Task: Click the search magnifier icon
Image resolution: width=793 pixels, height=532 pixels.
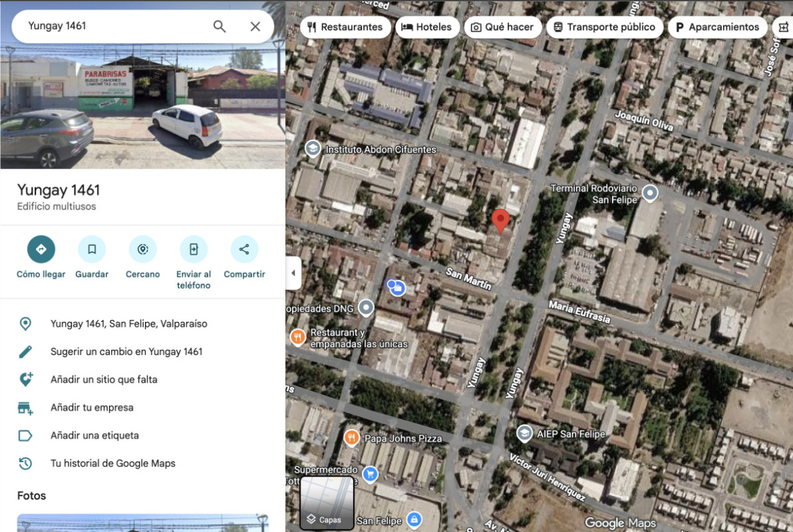Action: (x=219, y=26)
